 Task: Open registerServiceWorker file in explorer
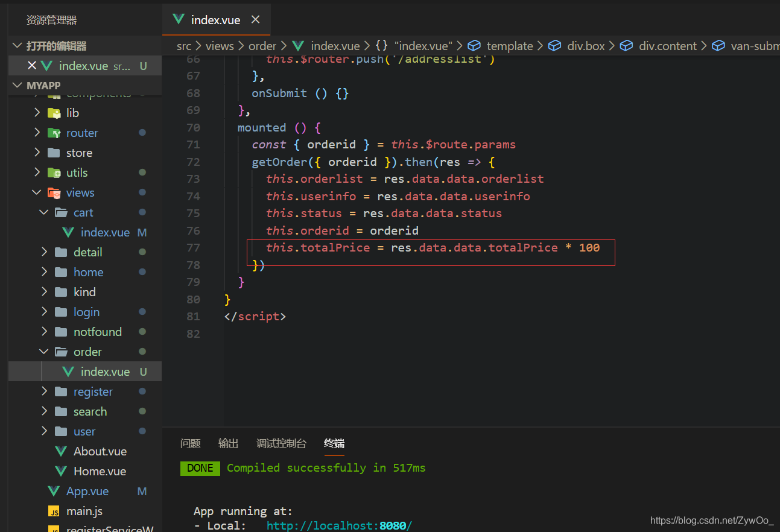(110, 530)
